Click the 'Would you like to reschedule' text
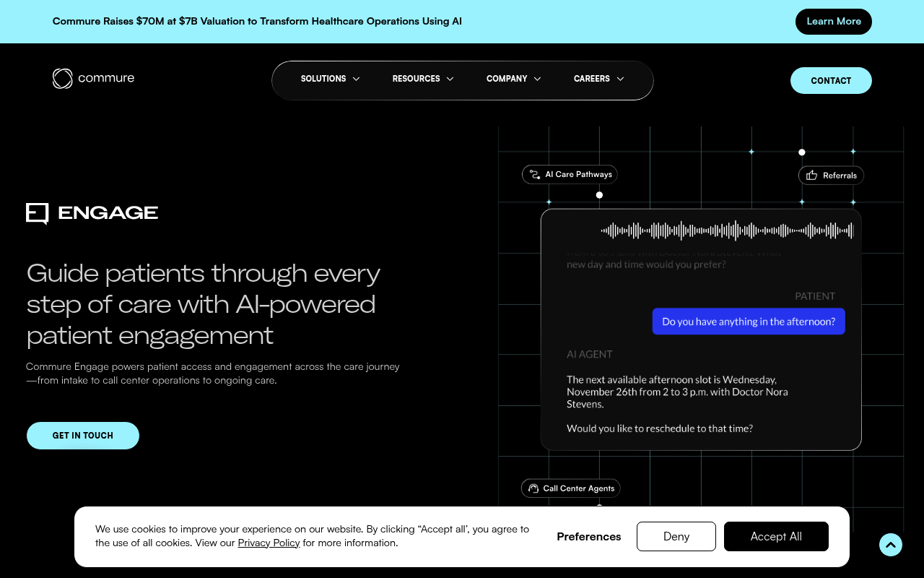 (x=660, y=428)
